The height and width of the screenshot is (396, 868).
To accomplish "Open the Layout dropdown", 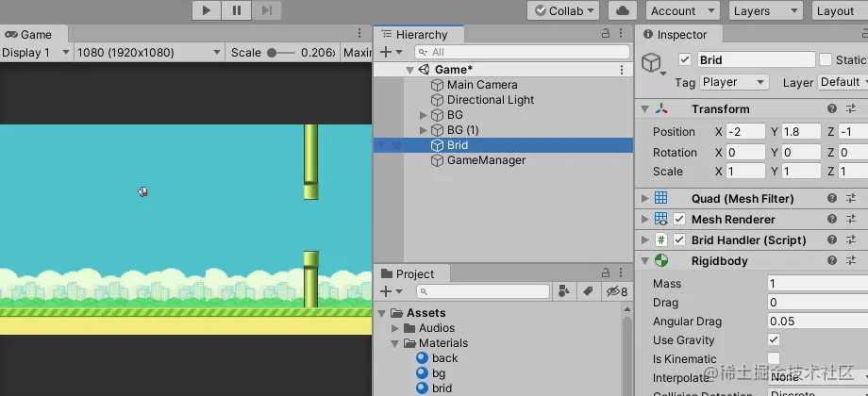I will click(x=840, y=10).
